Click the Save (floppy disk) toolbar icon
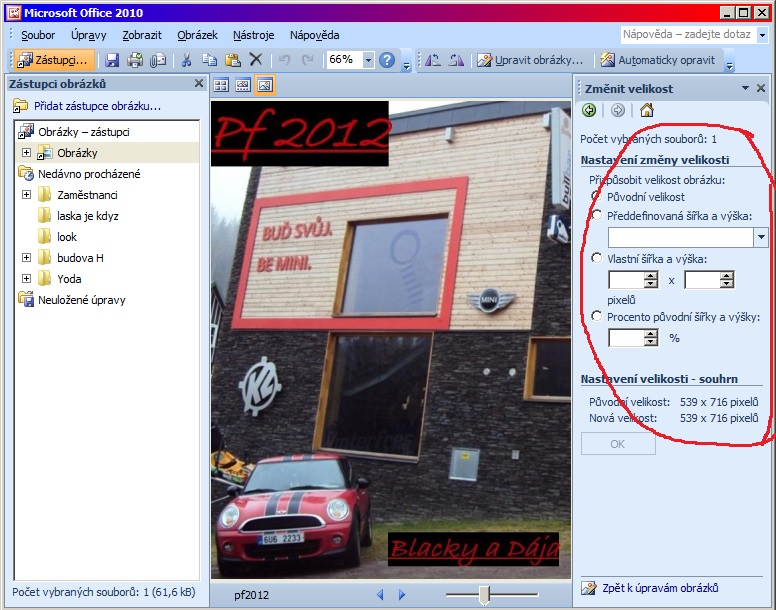This screenshot has width=776, height=610. [112, 60]
